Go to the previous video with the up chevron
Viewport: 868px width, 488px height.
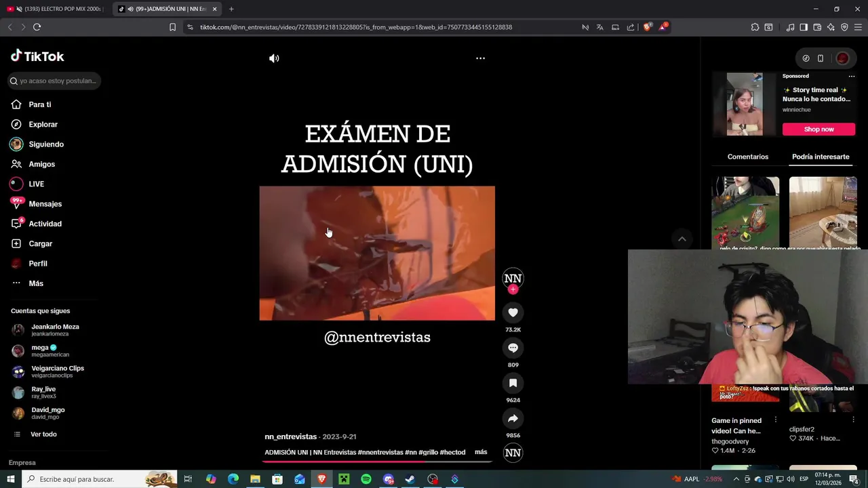point(682,239)
